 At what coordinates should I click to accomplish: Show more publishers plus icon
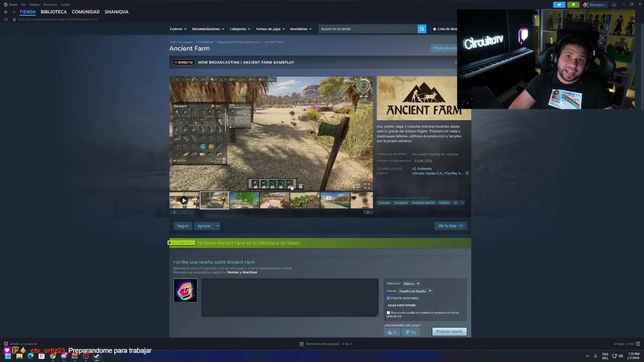[x=467, y=173]
